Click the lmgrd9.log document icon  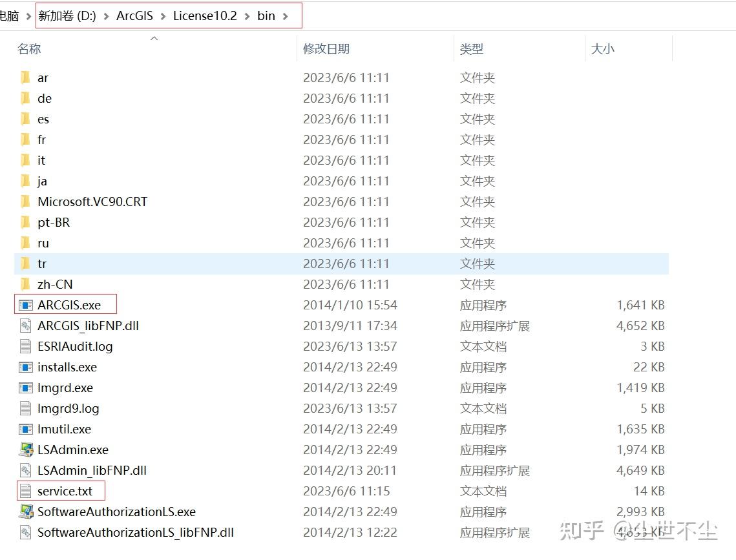25,408
